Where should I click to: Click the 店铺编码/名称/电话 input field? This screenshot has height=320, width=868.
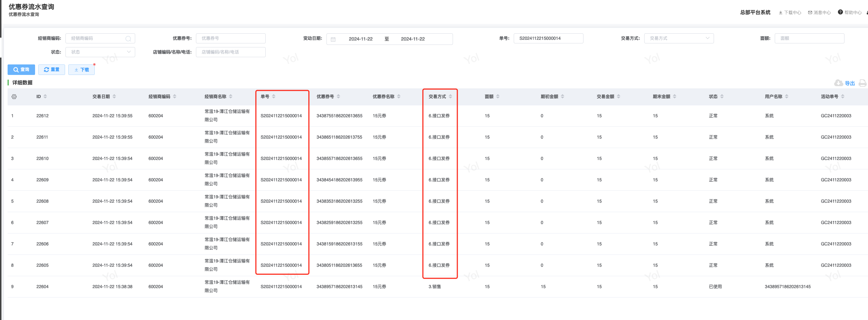pyautogui.click(x=231, y=52)
